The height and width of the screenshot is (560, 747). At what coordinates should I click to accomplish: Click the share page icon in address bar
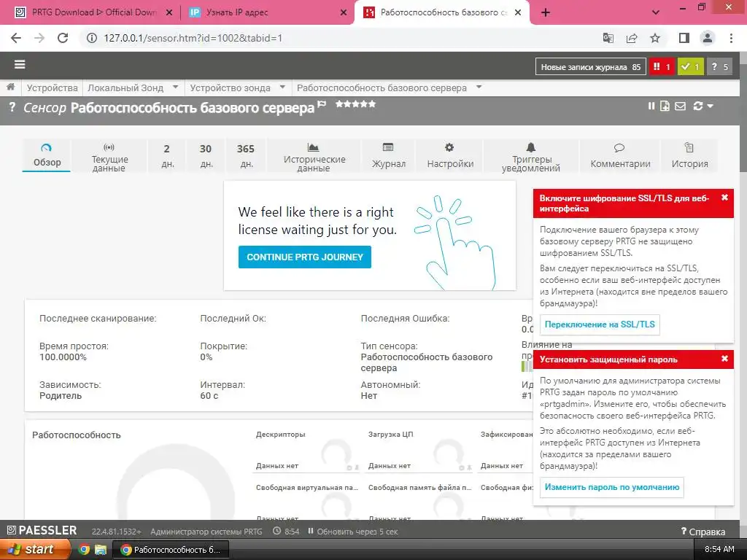point(632,38)
